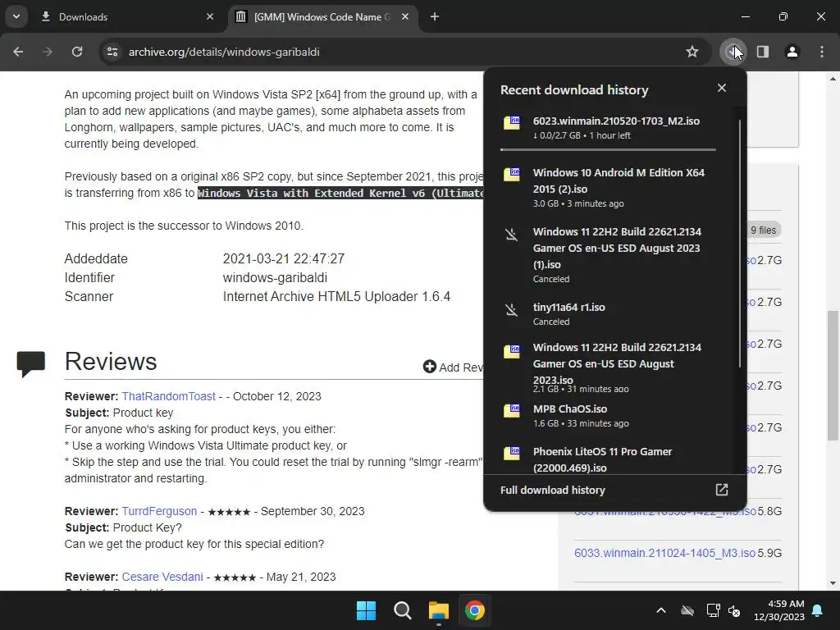The image size is (840, 630).
Task: Open reviewer Cesare Vesdani profile link
Action: click(162, 577)
